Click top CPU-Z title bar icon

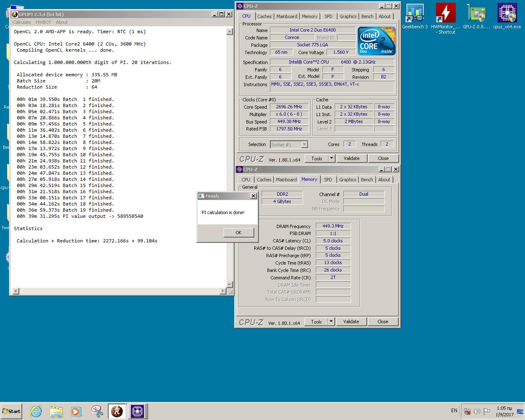pyautogui.click(x=240, y=6)
